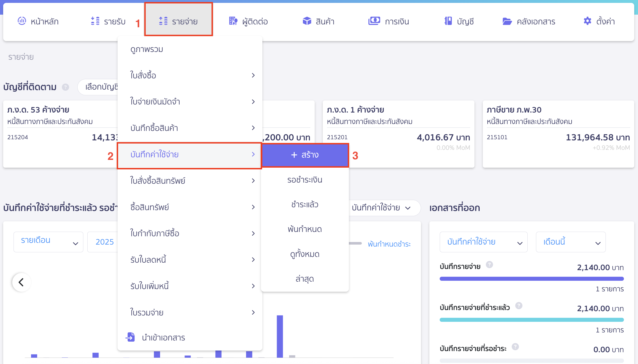Choose รอชำระเงิน in the submenu
The width and height of the screenshot is (638, 364).
tap(305, 180)
